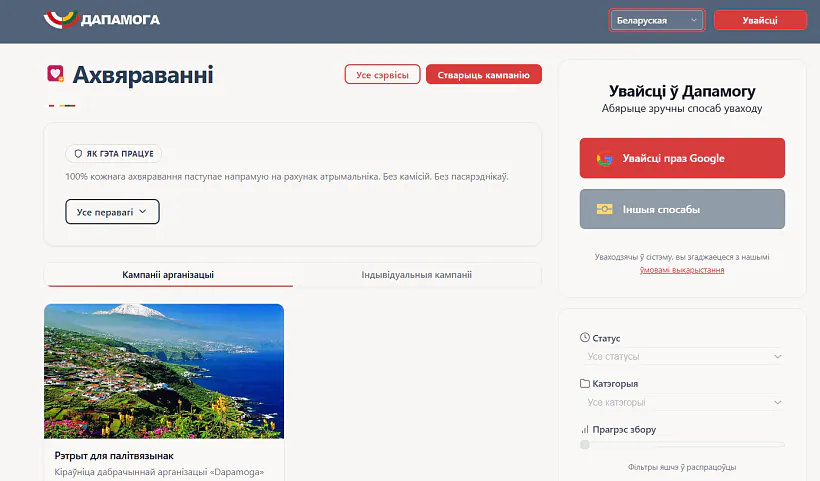820x481 pixels.
Task: Click the Увайсці button in header
Action: click(760, 20)
